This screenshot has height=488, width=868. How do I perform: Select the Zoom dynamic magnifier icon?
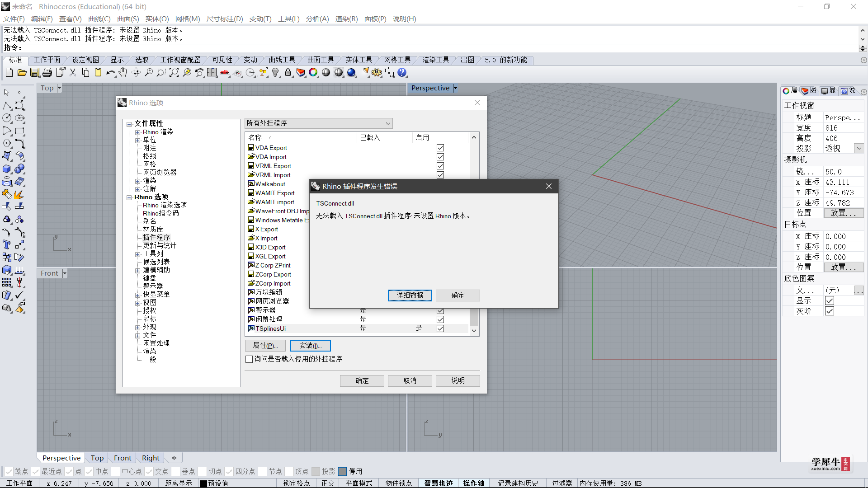(149, 72)
